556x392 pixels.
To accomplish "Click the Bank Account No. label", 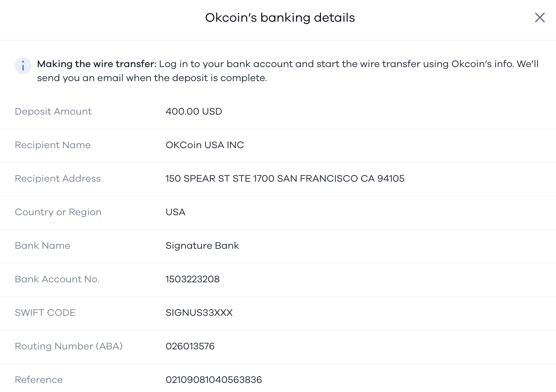I will 57,279.
